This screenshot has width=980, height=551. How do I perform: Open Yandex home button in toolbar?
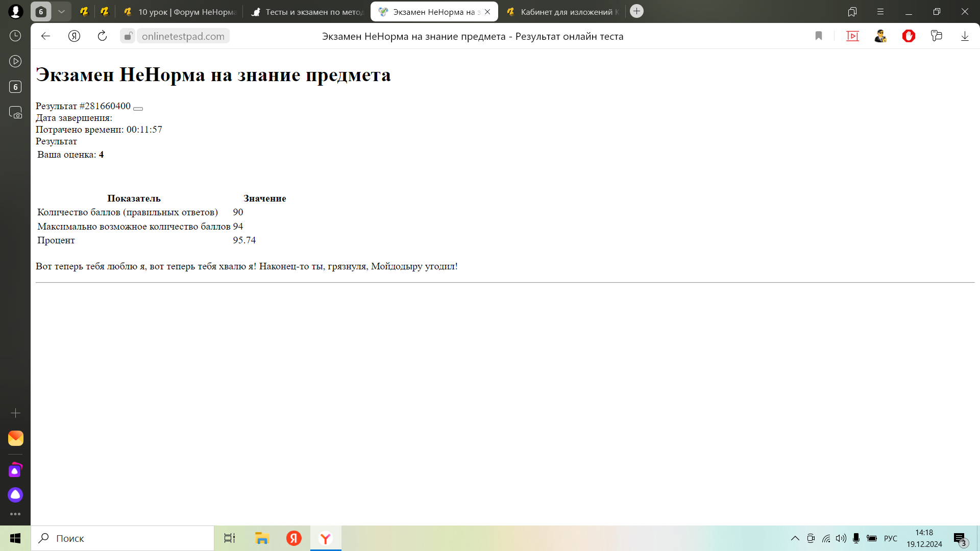74,36
